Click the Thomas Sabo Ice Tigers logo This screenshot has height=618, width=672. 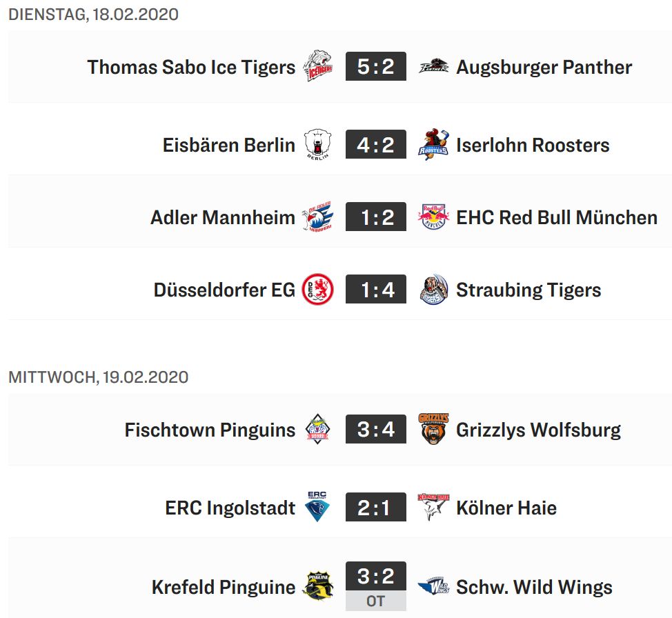point(318,66)
